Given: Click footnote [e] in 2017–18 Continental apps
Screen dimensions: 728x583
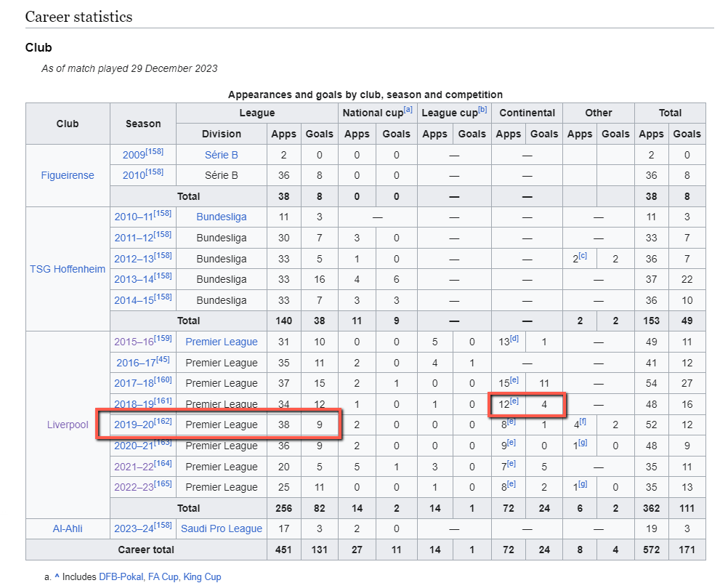Looking at the screenshot, I should pyautogui.click(x=514, y=380).
